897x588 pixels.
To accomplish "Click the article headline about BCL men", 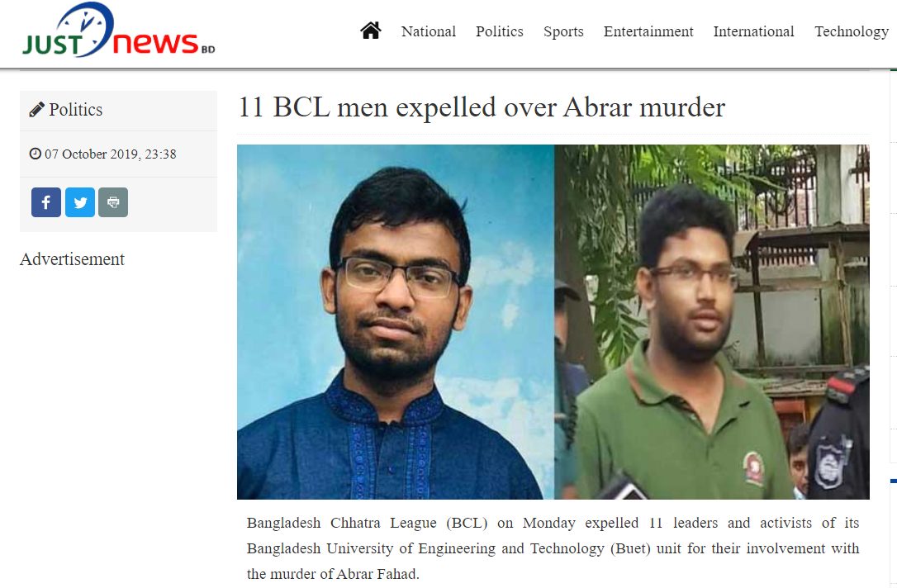I will coord(482,107).
